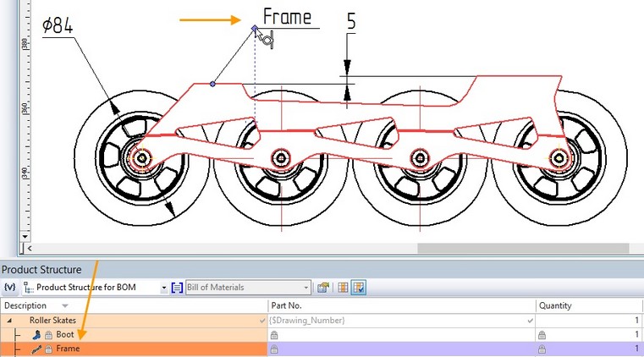Screen dimensions: 644x357
Task: Click the lock icon beside Boot
Action: pos(48,335)
